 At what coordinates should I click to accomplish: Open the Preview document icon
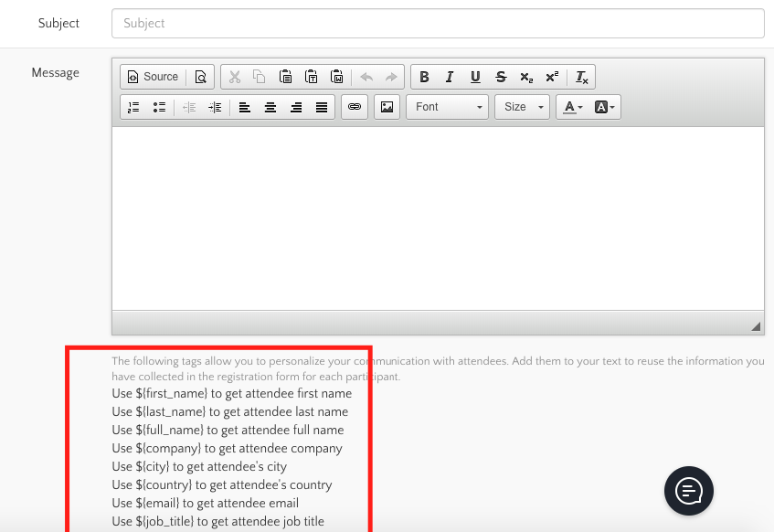[x=200, y=77]
